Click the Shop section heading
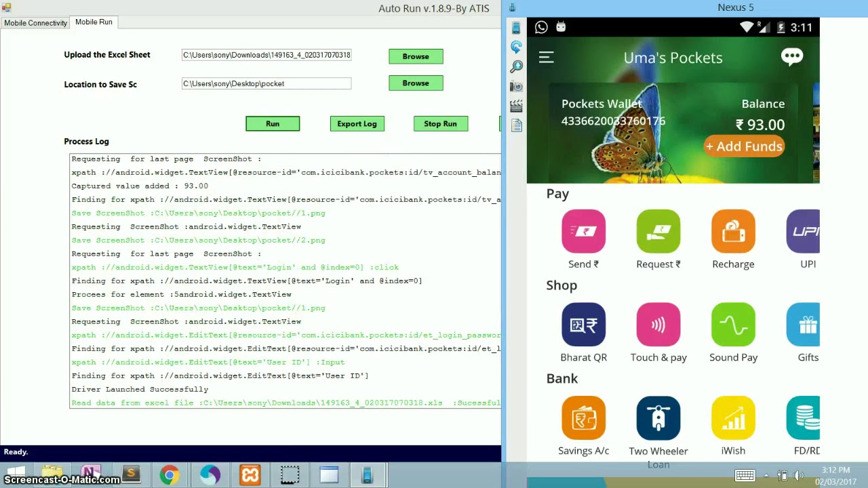The height and width of the screenshot is (488, 868). pyautogui.click(x=561, y=285)
